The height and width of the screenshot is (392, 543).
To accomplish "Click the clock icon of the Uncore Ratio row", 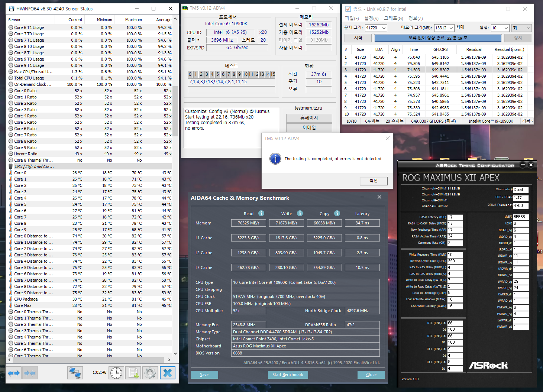I will click(11, 154).
